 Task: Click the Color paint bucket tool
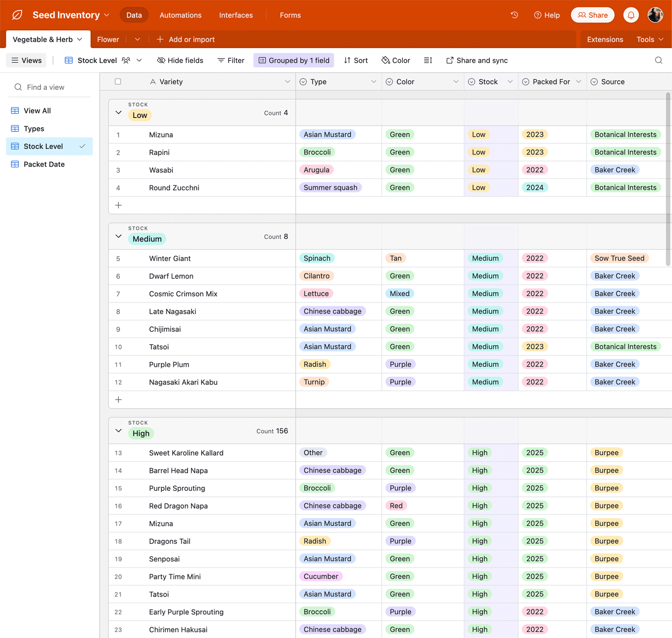[x=396, y=61]
